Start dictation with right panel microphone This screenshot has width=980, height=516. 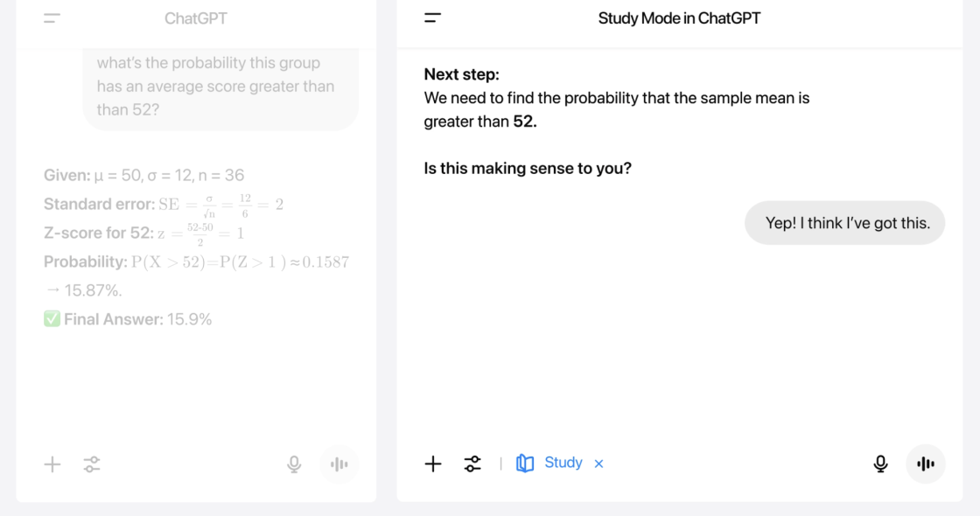[x=880, y=464]
